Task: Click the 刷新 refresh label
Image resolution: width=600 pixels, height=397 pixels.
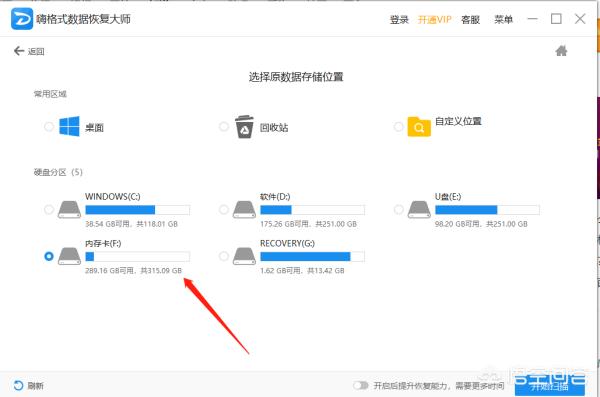Action: 35,386
